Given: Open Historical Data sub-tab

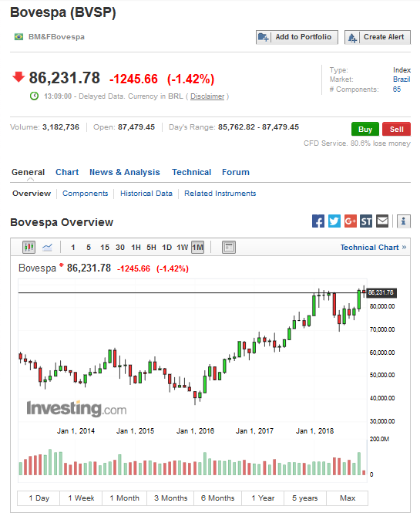Looking at the screenshot, I should pyautogui.click(x=146, y=194).
